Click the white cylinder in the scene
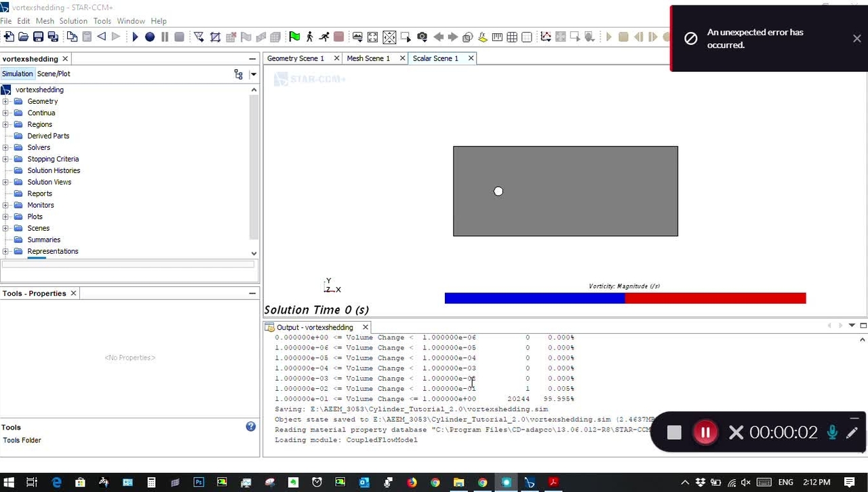Viewport: 868px width, 492px height. 498,191
